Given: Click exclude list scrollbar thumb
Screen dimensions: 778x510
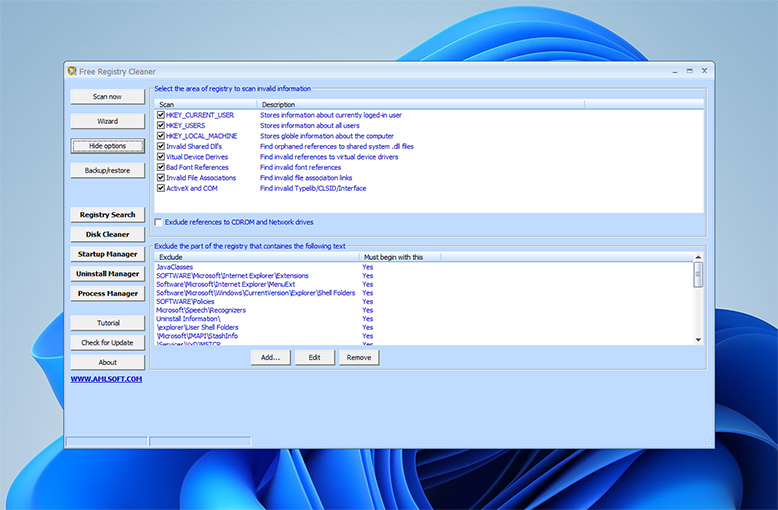Looking at the screenshot, I should 698,275.
